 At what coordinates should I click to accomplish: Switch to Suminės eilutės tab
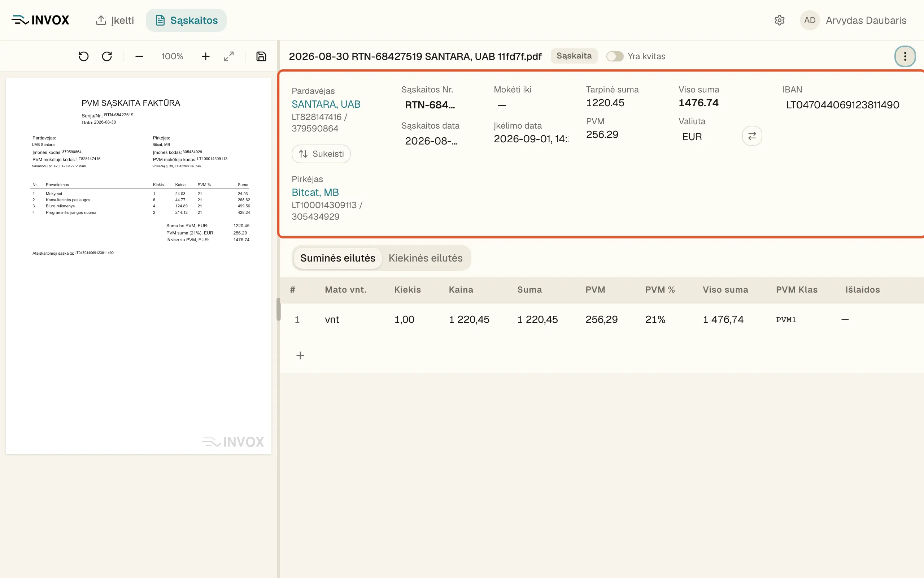coord(337,258)
